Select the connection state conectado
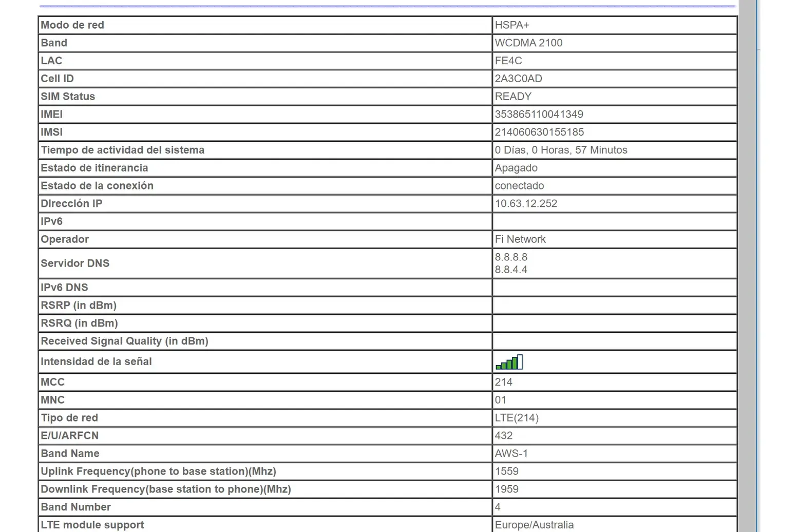The height and width of the screenshot is (532, 798). (x=519, y=186)
